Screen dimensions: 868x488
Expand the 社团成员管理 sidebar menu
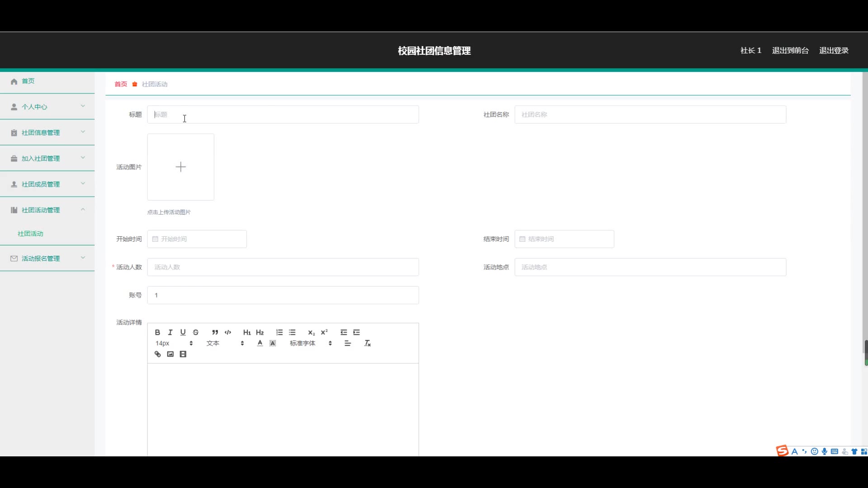(47, 184)
